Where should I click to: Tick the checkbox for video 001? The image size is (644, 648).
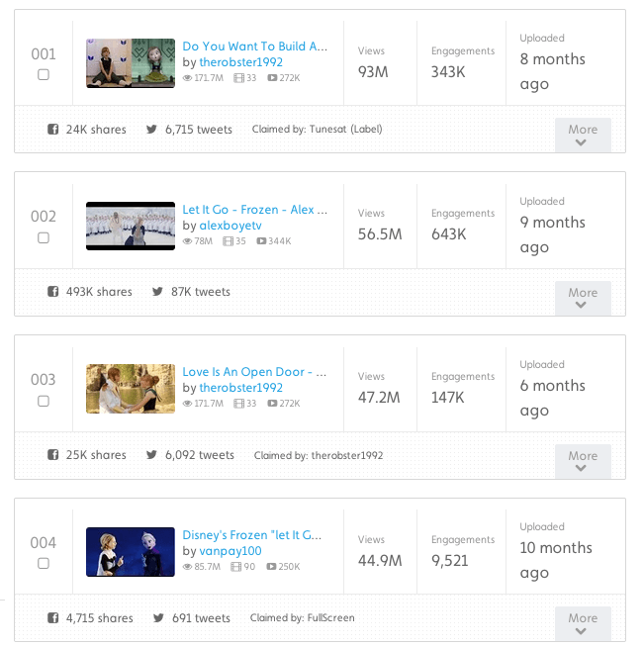44,75
